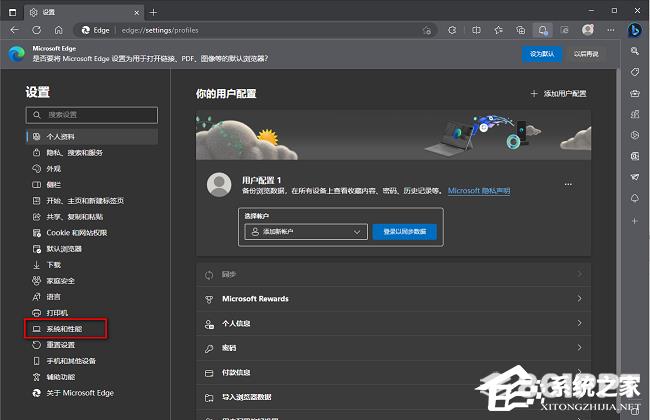Open the 用户配置 1 more options ellipsis
Viewport: 650px width, 420px height.
coord(568,184)
